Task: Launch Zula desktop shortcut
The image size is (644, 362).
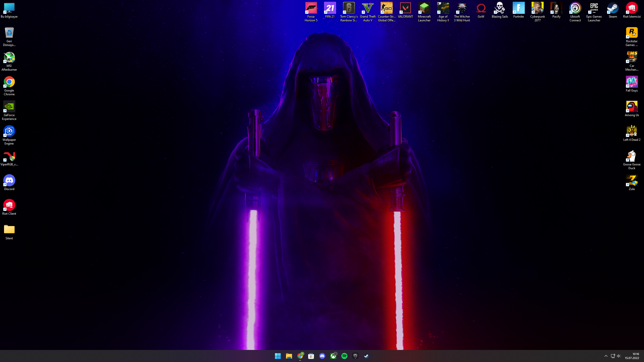Action: (632, 183)
